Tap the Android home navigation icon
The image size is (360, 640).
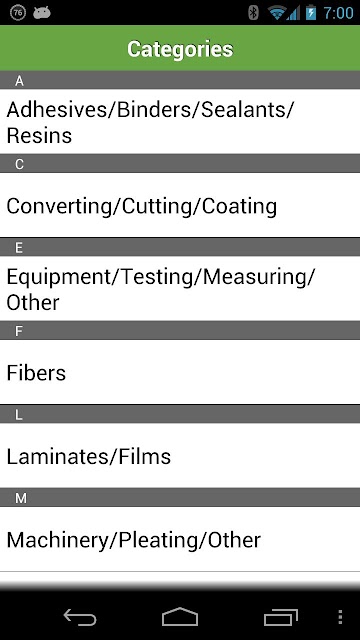click(x=180, y=617)
